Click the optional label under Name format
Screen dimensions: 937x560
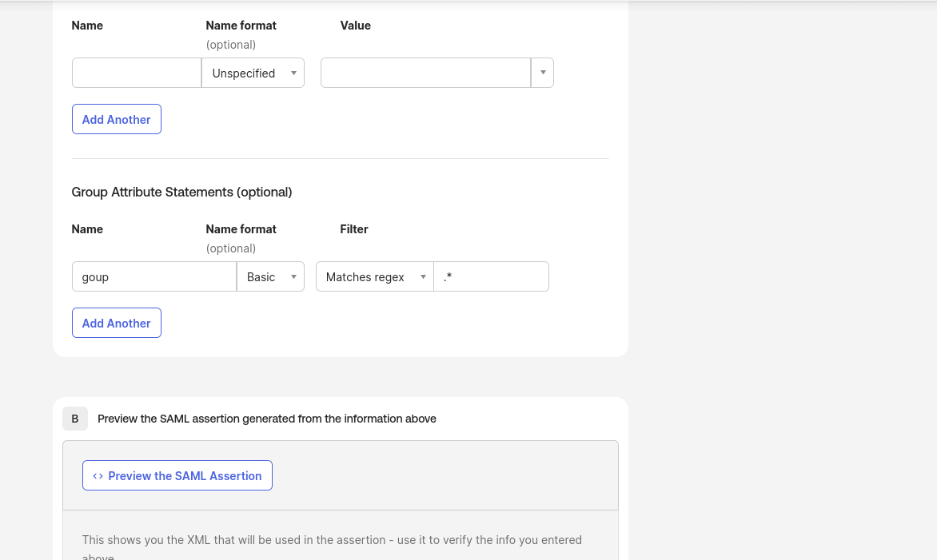231,45
